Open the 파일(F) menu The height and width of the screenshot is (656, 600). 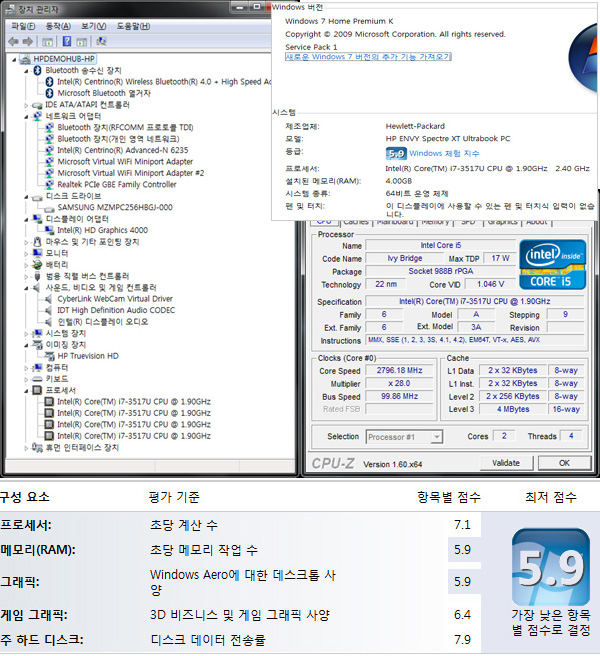click(23, 26)
